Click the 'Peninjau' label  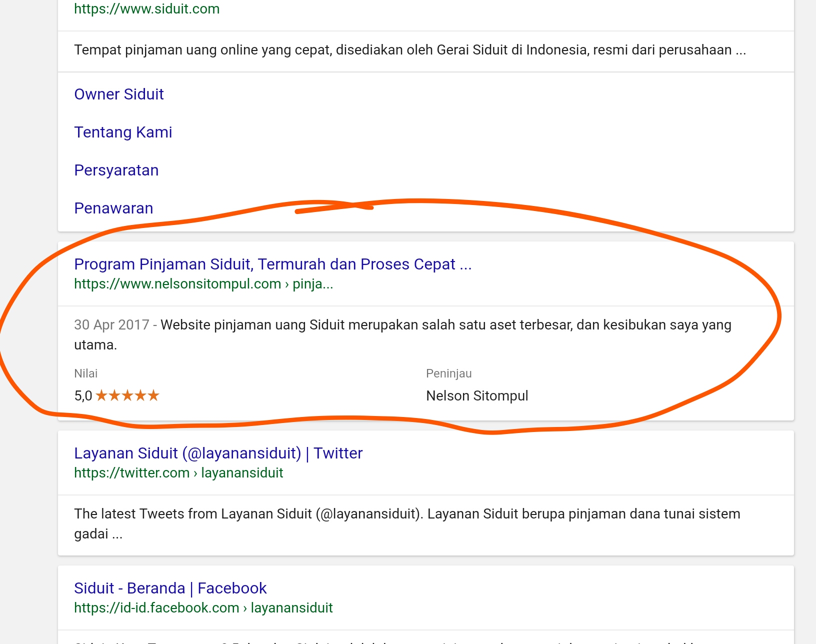point(448,373)
